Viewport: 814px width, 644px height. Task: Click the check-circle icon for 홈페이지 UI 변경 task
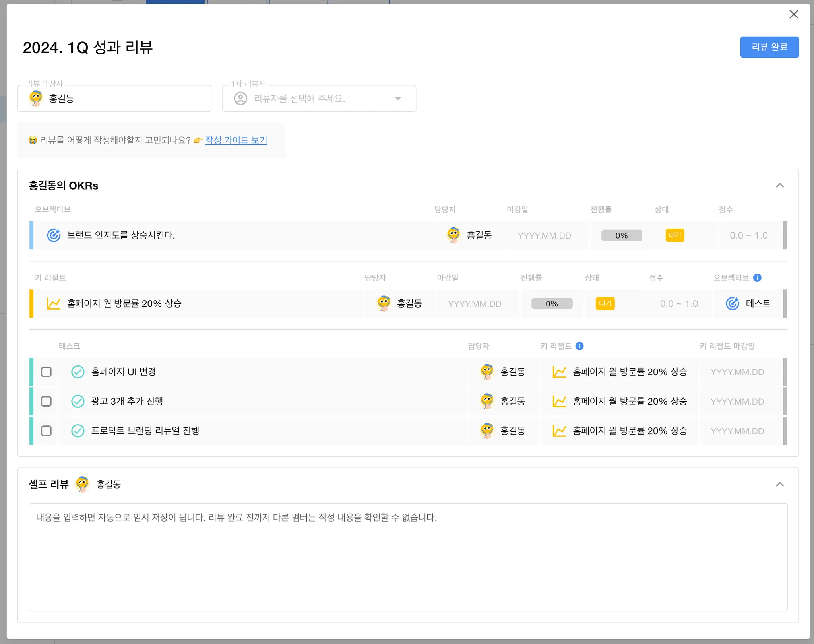tap(78, 372)
